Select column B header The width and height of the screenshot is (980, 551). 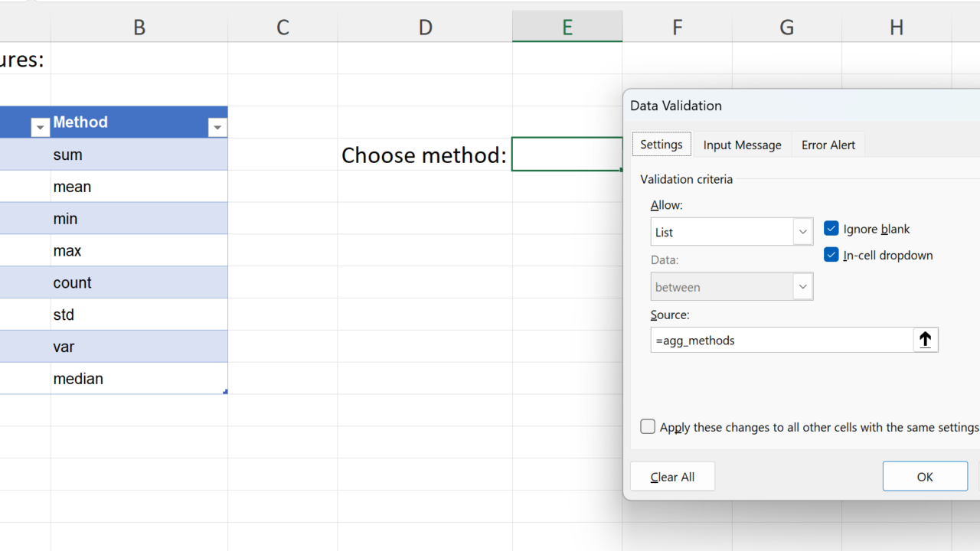click(x=139, y=28)
